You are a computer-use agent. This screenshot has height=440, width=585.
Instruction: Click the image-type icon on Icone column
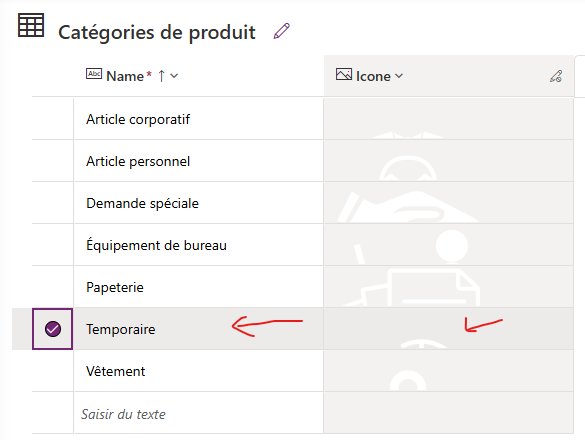coord(344,74)
